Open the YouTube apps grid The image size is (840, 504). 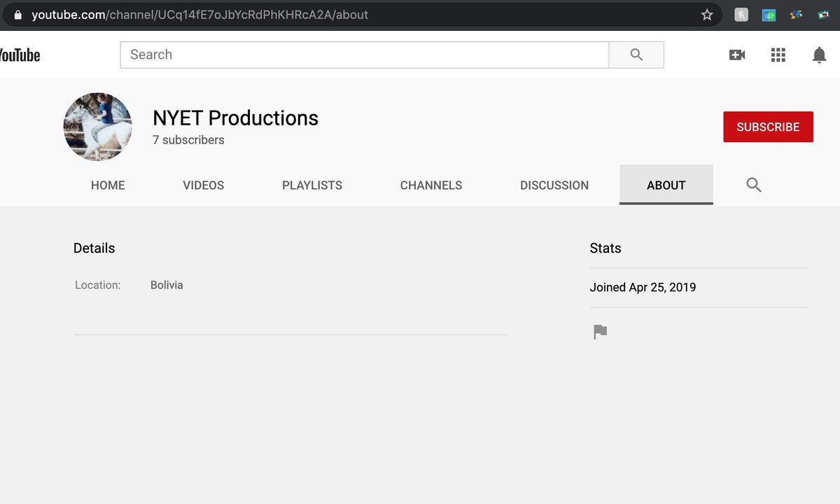pyautogui.click(x=778, y=55)
